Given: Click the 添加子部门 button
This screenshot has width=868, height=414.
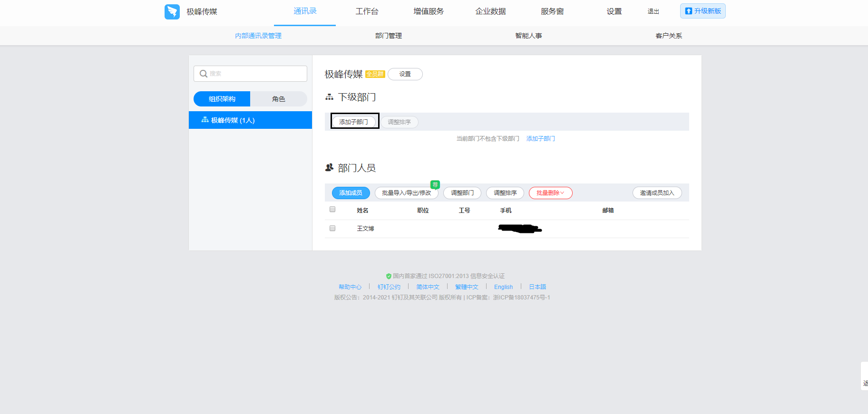Looking at the screenshot, I should point(353,122).
